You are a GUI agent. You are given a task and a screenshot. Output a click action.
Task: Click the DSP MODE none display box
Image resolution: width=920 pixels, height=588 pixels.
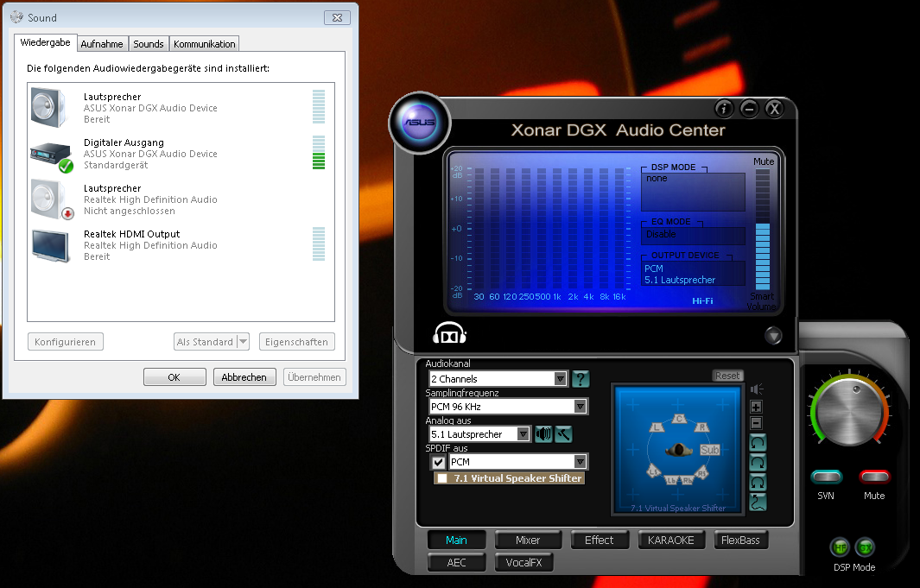tap(693, 192)
